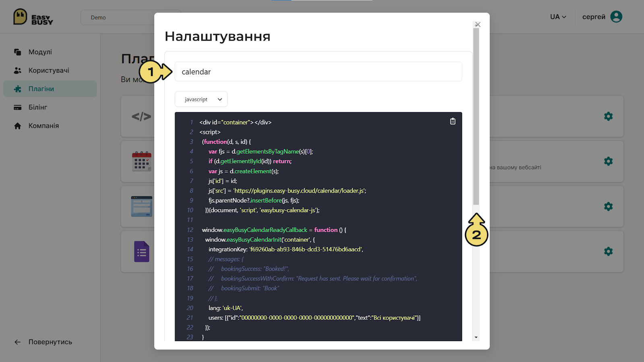Click the Компанія home icon
The image size is (644, 362).
18,126
